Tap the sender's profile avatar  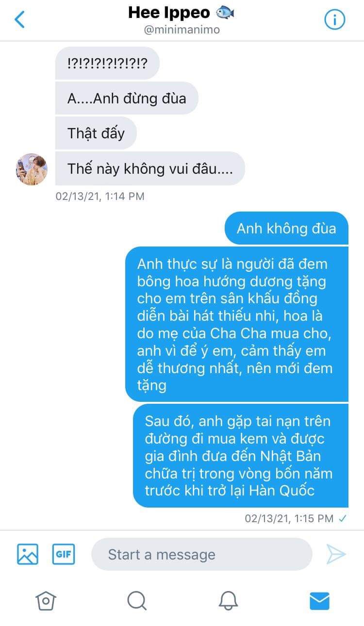pos(32,169)
